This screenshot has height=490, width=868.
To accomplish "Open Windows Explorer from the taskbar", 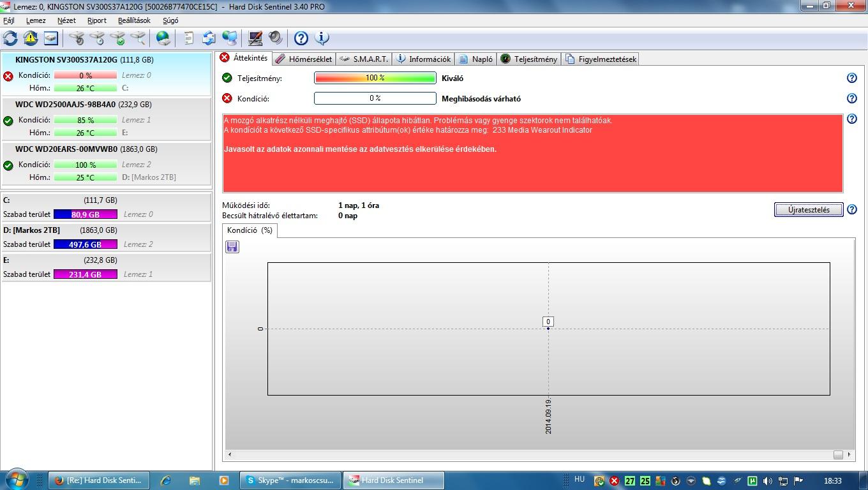I will pos(195,480).
